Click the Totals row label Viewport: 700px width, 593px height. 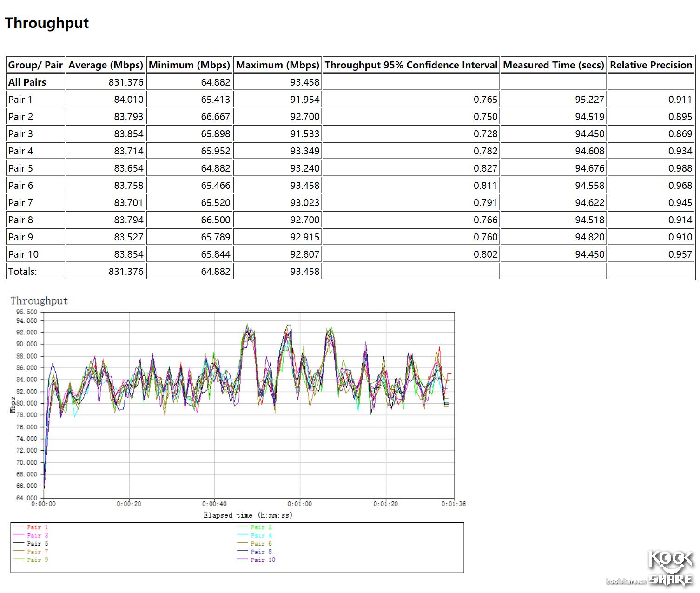click(23, 272)
